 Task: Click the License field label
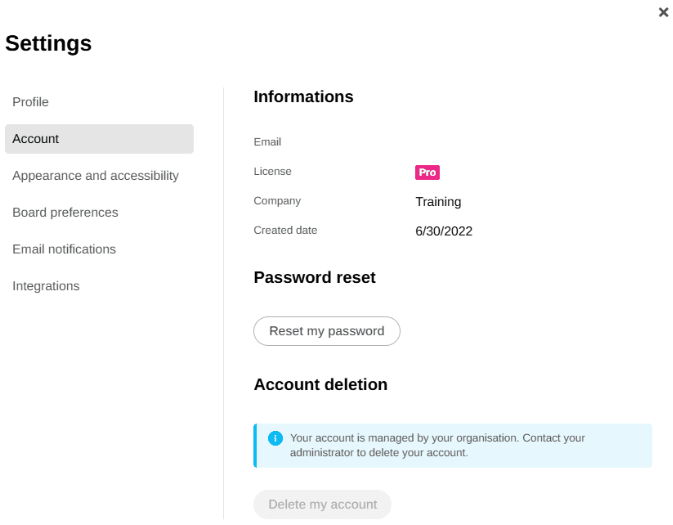click(x=272, y=172)
